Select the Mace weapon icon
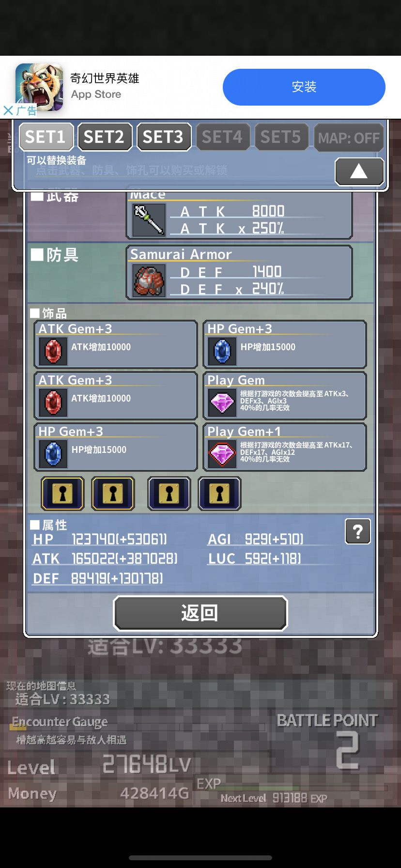Viewport: 401px width, 868px height. click(149, 220)
